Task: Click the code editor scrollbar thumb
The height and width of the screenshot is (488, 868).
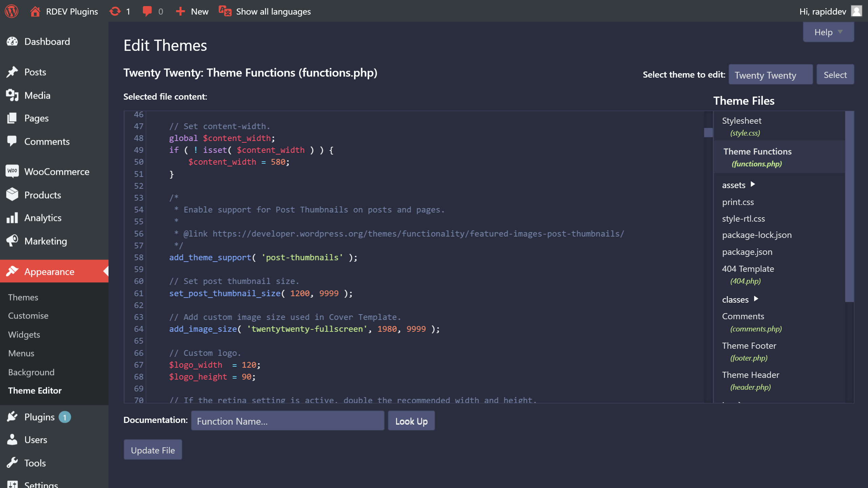Action: click(x=708, y=132)
